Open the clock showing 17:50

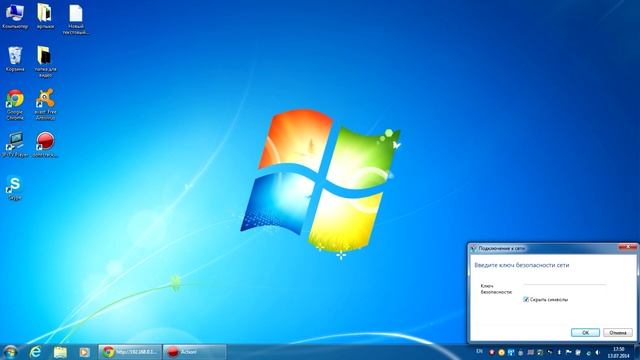coord(618,352)
